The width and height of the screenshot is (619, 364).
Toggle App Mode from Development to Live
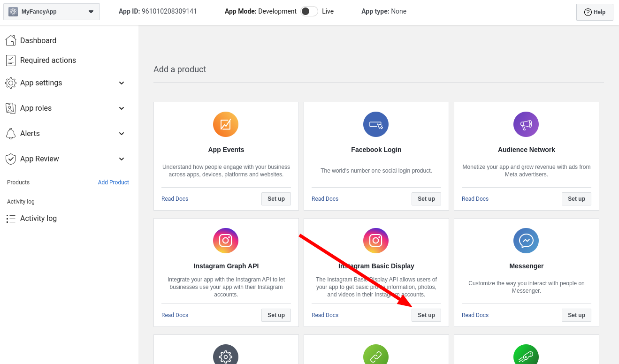[309, 11]
